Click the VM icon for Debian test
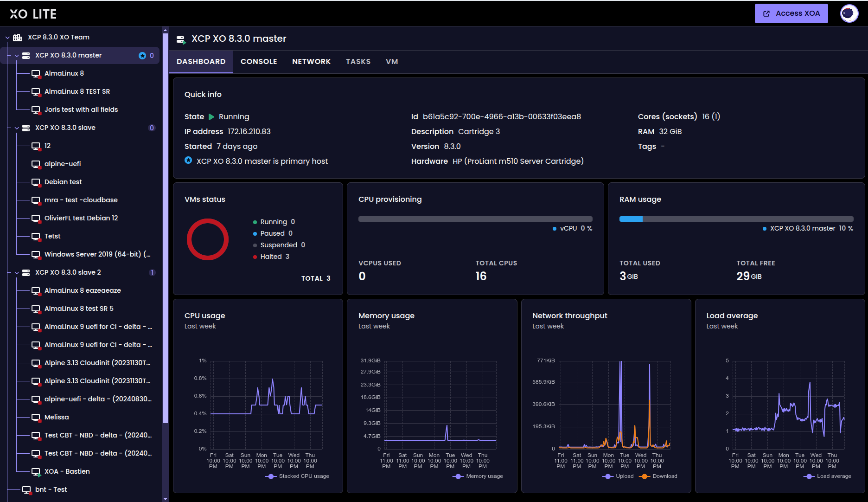The width and height of the screenshot is (868, 502). pos(36,182)
